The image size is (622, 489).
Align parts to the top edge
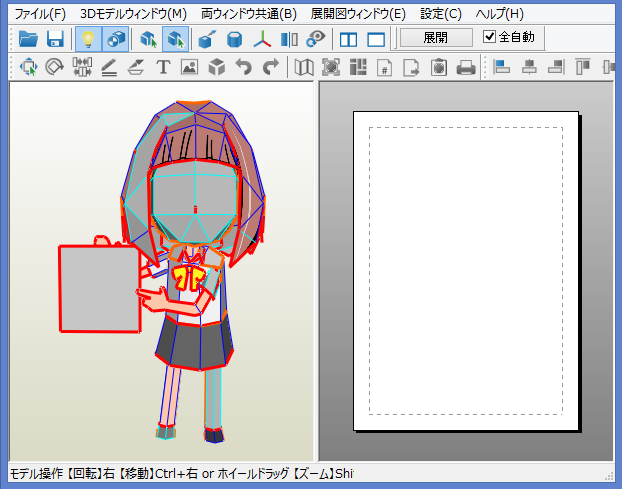583,67
